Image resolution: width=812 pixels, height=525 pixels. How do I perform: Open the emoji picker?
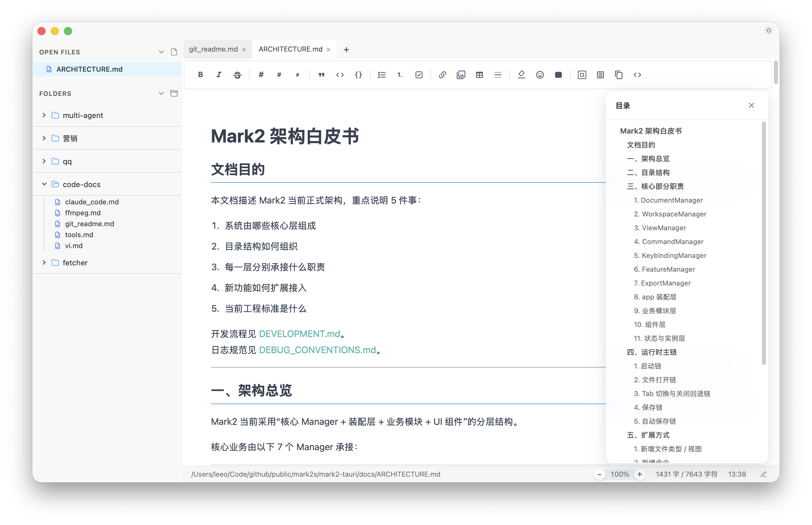(x=539, y=75)
